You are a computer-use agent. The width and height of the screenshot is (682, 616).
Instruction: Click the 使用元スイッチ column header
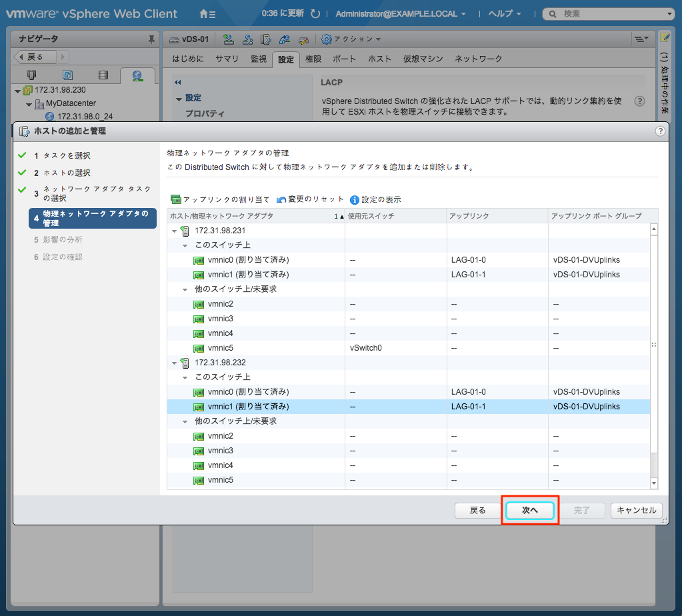coord(396,216)
